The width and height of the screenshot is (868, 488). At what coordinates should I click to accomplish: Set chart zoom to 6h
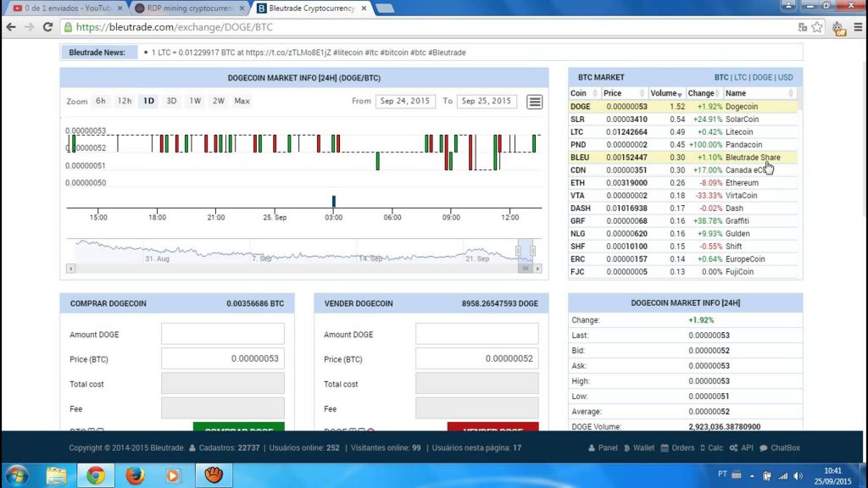tap(100, 101)
